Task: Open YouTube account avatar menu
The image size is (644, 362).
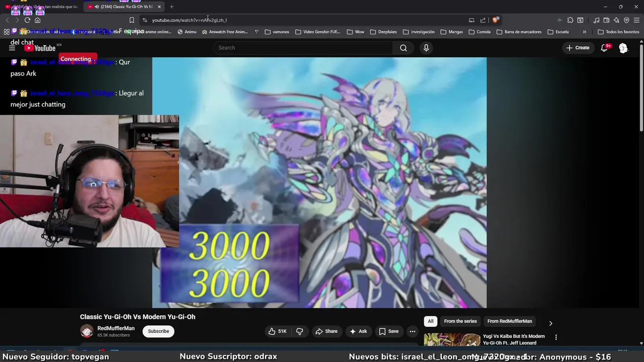Action: tap(623, 48)
